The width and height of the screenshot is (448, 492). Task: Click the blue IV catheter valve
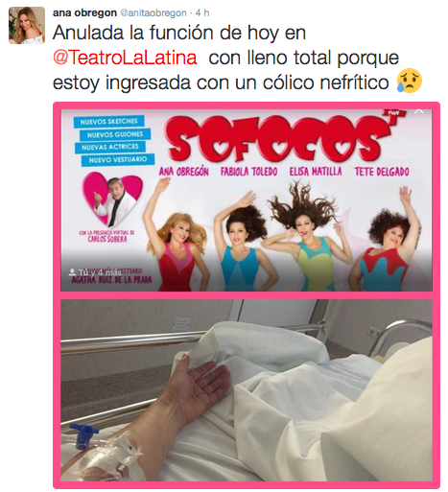[83, 434]
